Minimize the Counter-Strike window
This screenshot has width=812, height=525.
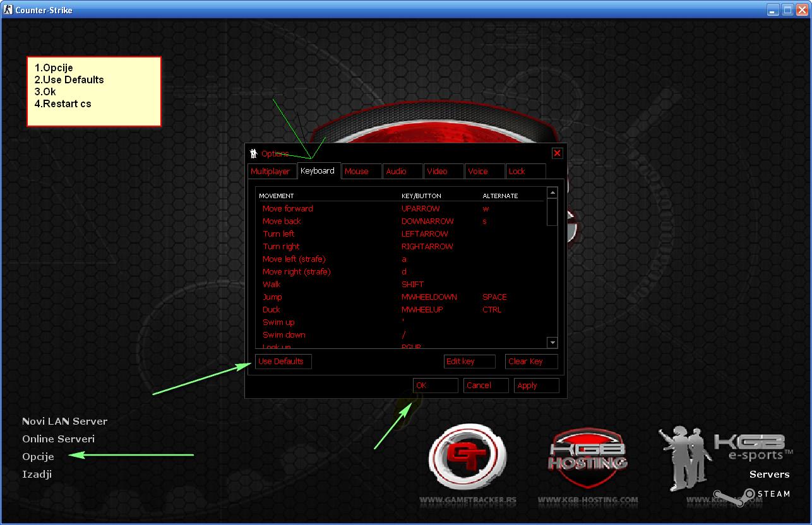(x=774, y=9)
